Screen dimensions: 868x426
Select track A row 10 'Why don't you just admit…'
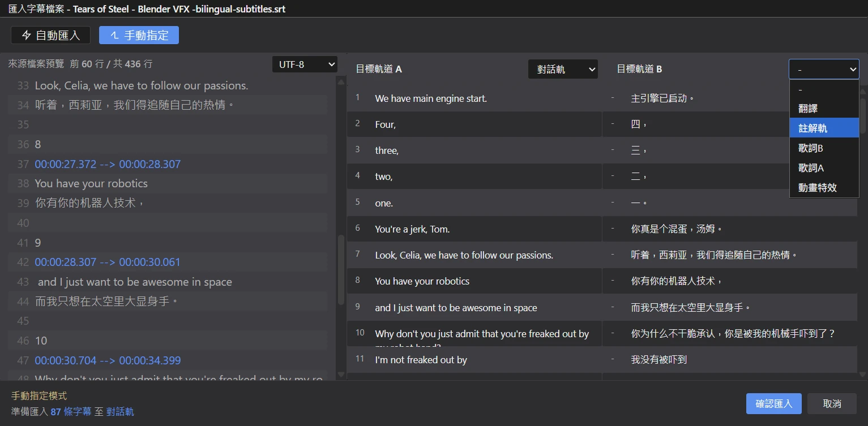pyautogui.click(x=474, y=334)
